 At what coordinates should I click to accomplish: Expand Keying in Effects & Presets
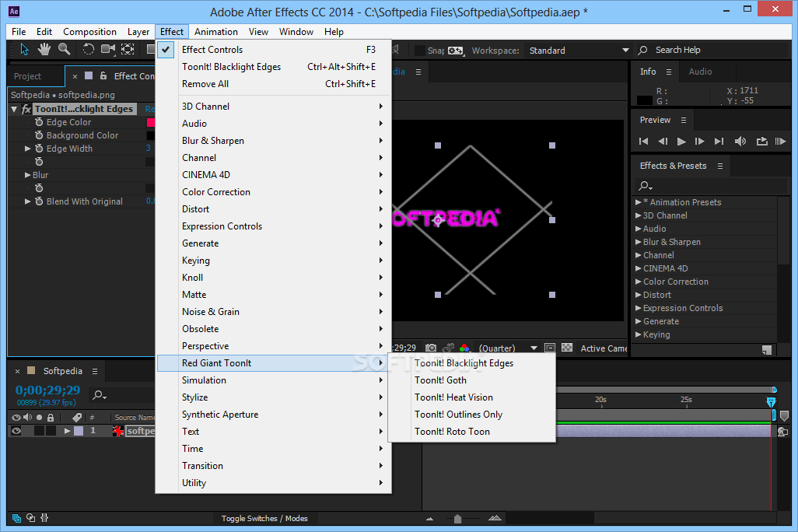pos(639,334)
